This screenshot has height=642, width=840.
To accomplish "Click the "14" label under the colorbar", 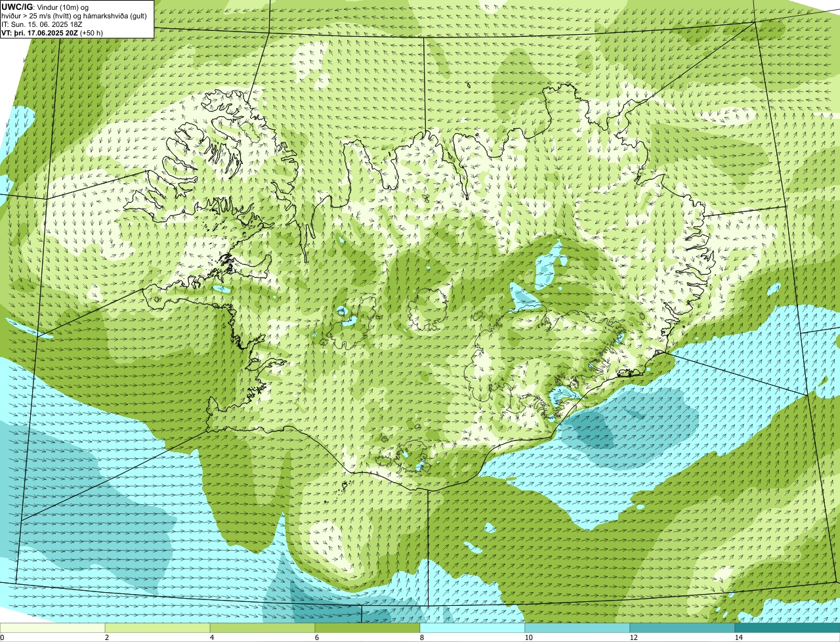I will (x=738, y=637).
